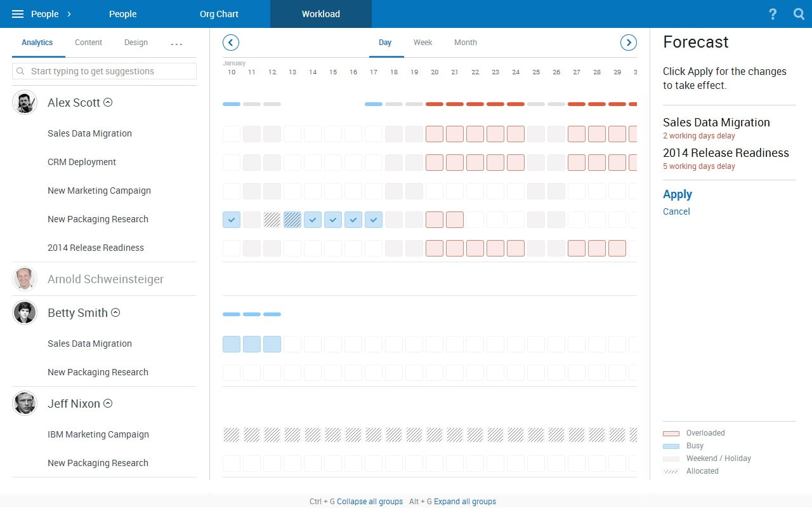812x508 pixels.
Task: Switch to the People tab
Action: pyautogui.click(x=122, y=14)
